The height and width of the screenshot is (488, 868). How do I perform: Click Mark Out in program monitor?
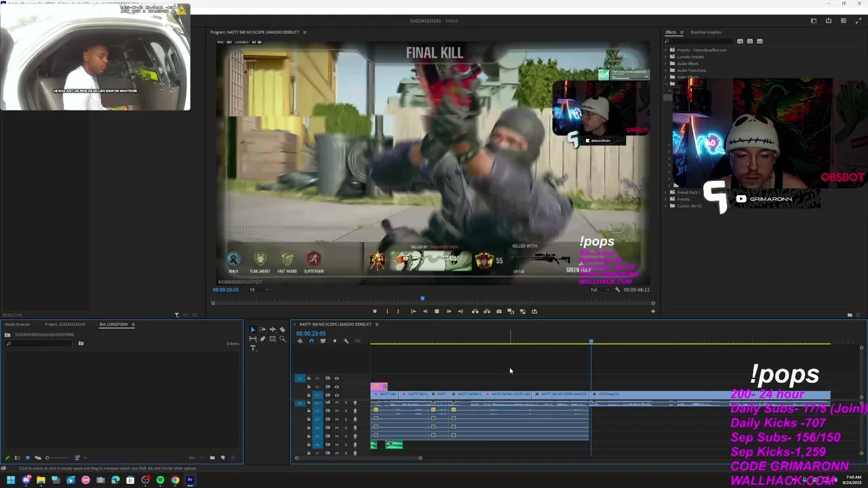398,311
